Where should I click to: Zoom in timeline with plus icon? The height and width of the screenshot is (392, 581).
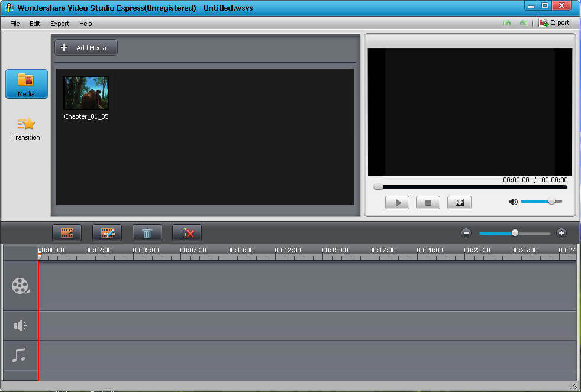(x=561, y=233)
